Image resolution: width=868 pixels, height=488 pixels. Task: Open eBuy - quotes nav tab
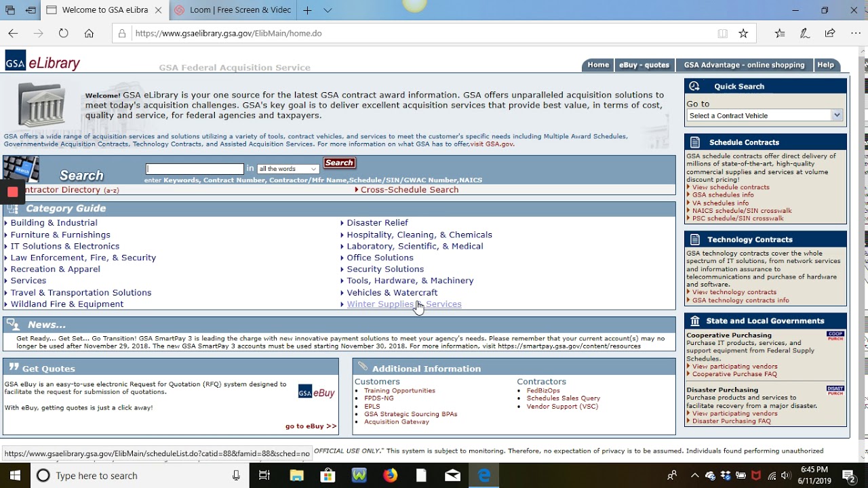[x=644, y=65]
